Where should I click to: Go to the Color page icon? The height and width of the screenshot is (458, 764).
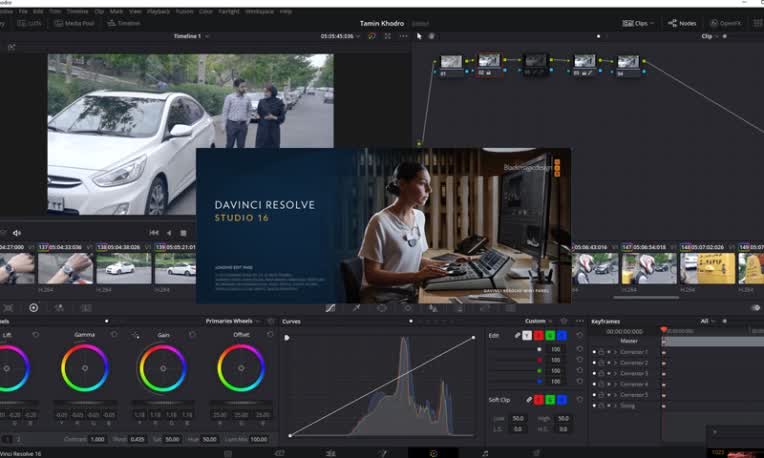(433, 453)
